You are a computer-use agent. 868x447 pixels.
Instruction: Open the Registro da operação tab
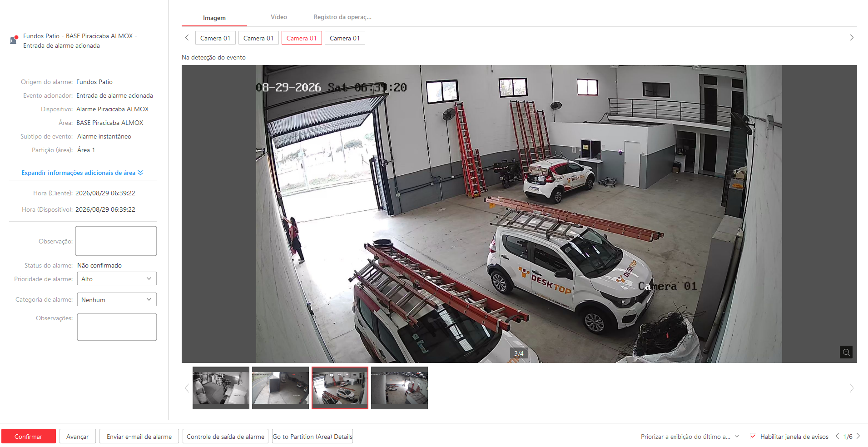(x=342, y=17)
